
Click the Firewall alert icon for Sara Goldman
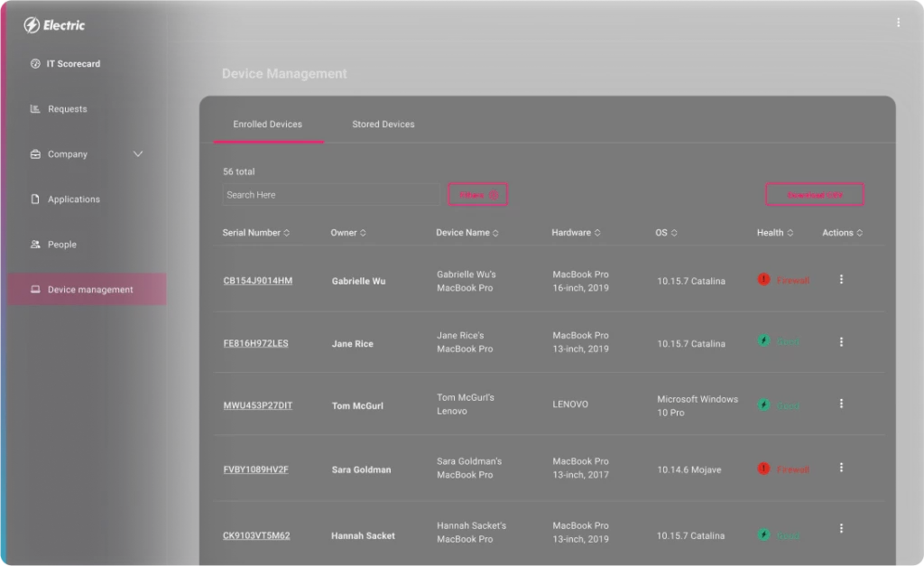764,469
